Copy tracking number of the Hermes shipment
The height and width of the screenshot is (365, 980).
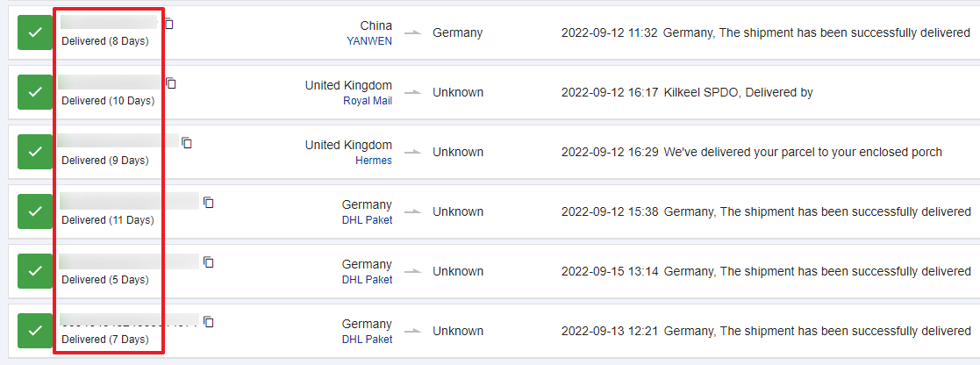point(187,143)
